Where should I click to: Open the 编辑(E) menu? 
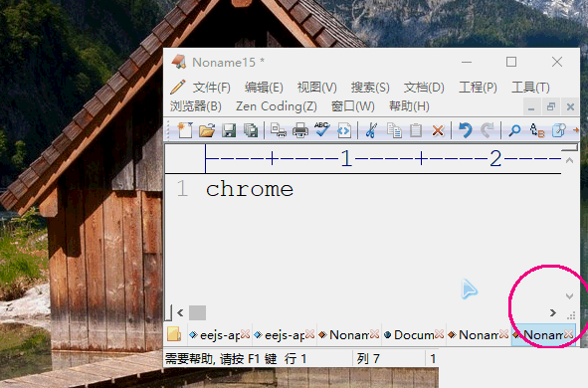click(x=264, y=88)
